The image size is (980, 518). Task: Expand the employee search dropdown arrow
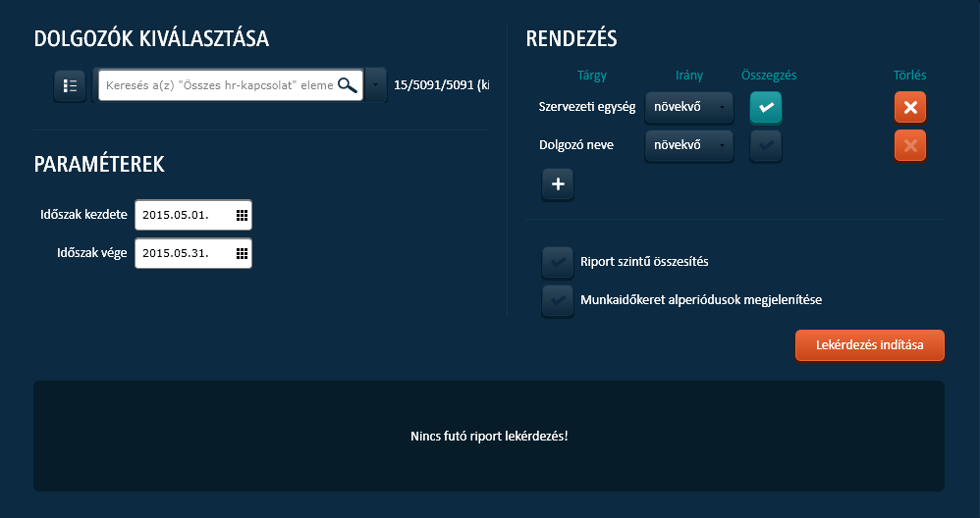[x=375, y=85]
